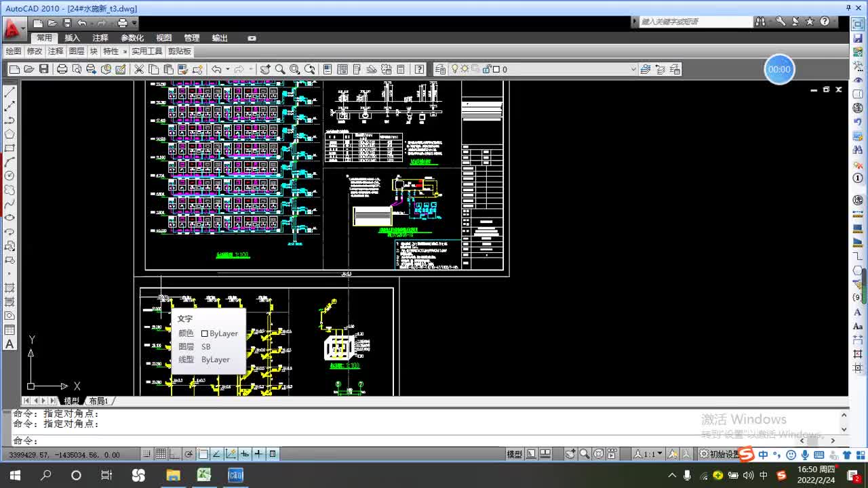Click the Help question mark in standard toolbar
868x488 pixels.
coord(420,69)
